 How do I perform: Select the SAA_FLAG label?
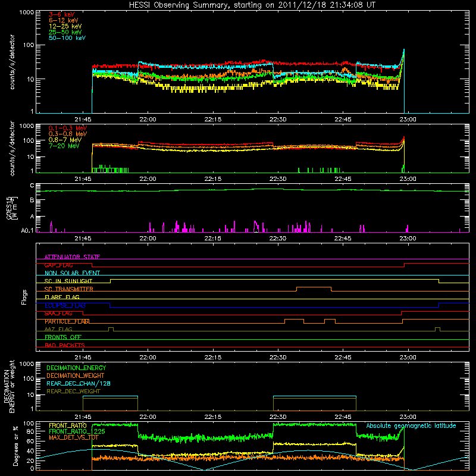58,314
